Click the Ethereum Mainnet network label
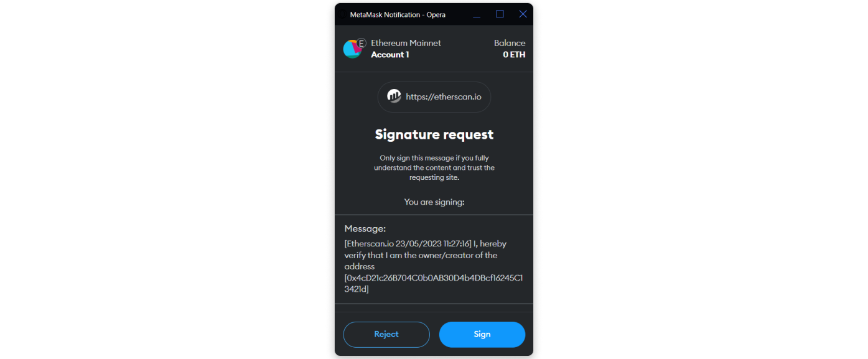 coord(406,43)
